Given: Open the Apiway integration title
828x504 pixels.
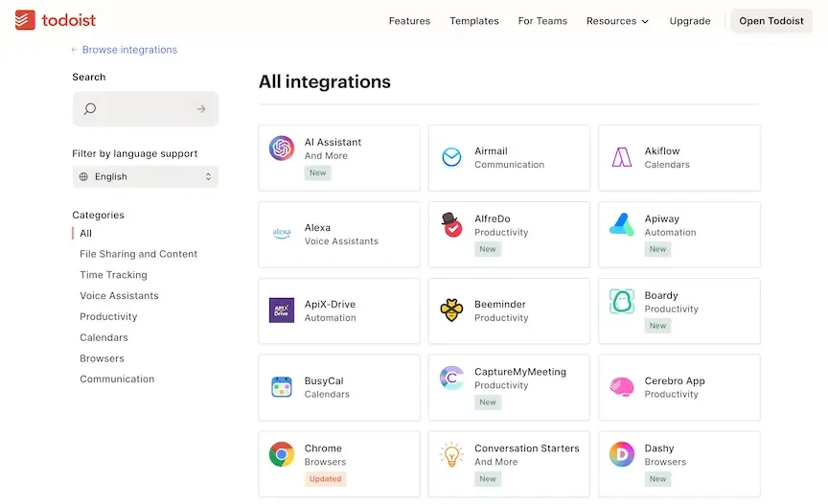Looking at the screenshot, I should point(661,218).
